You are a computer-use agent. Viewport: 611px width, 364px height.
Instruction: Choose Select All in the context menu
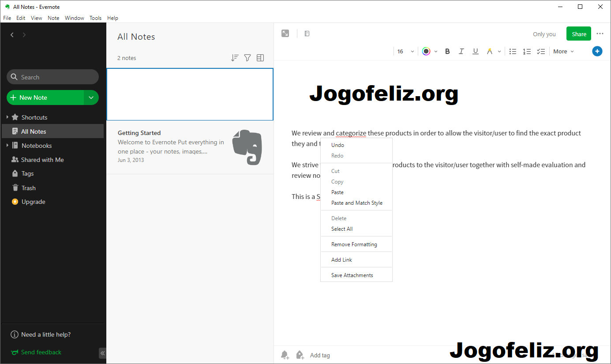pos(356,229)
